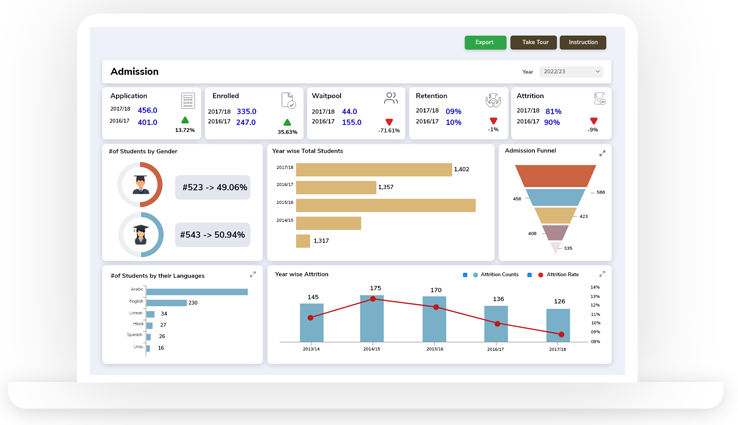
Task: Click the Attrition graduate icon
Action: 599,98
